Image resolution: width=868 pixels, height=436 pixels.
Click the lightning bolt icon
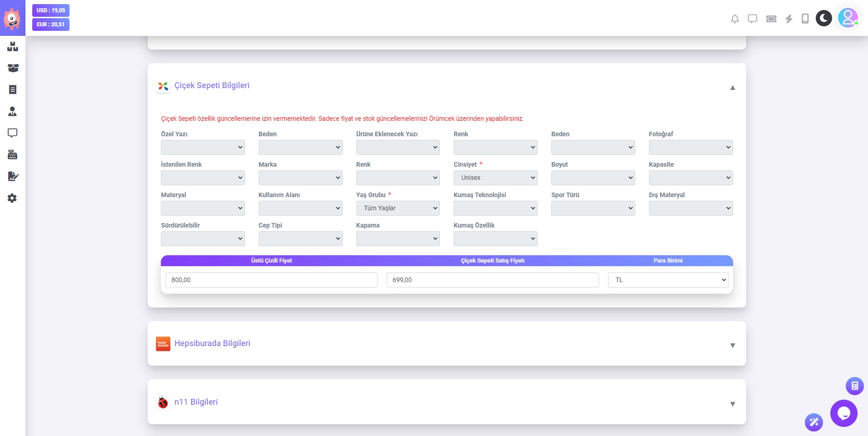tap(789, 19)
